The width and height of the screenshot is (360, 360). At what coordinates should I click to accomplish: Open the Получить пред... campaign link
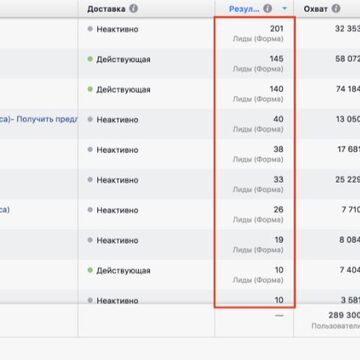point(39,119)
